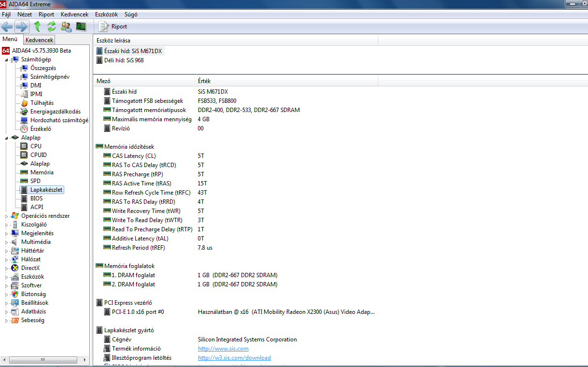Click the Biztonság shield icon

pos(15,294)
